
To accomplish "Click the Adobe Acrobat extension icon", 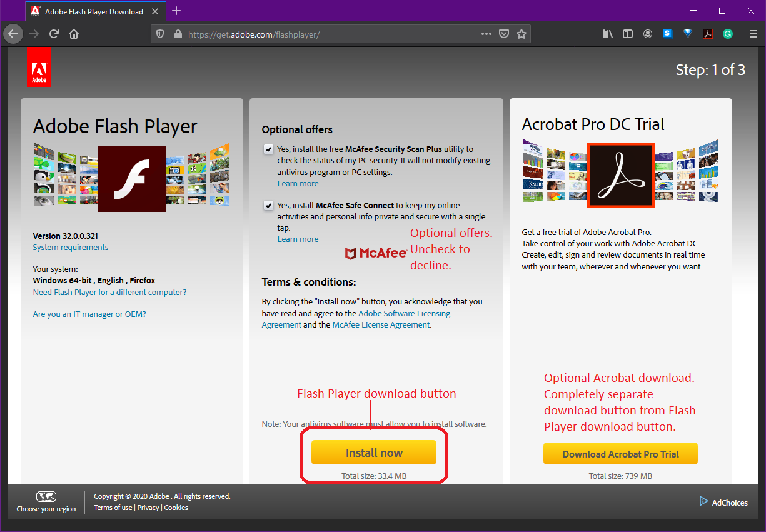I will [x=708, y=34].
